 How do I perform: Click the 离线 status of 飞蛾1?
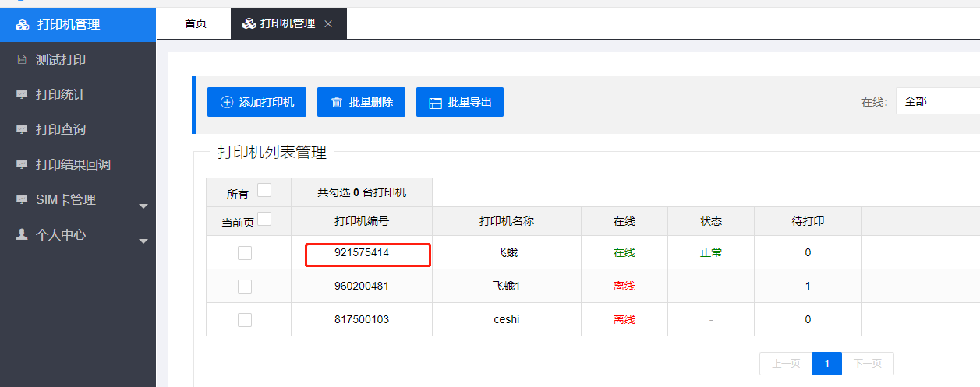624,286
